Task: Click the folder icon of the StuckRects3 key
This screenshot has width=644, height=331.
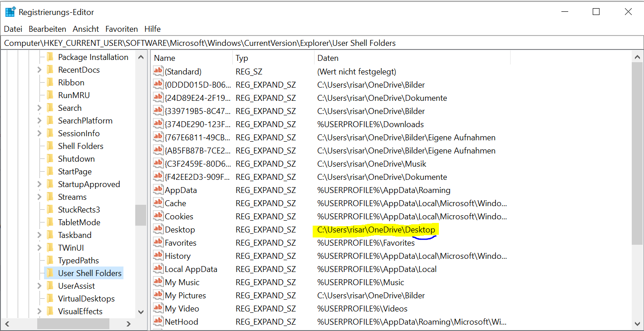Action: pos(50,210)
